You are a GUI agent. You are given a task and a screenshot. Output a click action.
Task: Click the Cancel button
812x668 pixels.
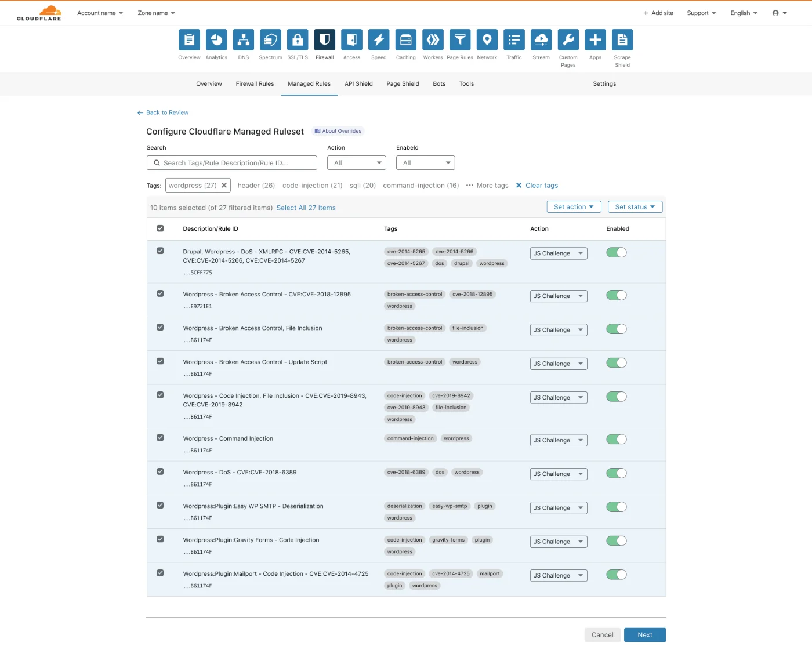(602, 635)
